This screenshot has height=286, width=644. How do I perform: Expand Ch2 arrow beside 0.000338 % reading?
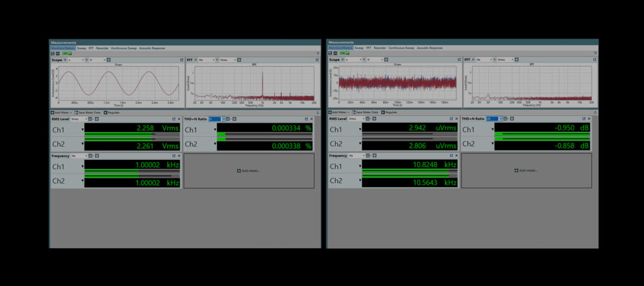[x=215, y=144]
